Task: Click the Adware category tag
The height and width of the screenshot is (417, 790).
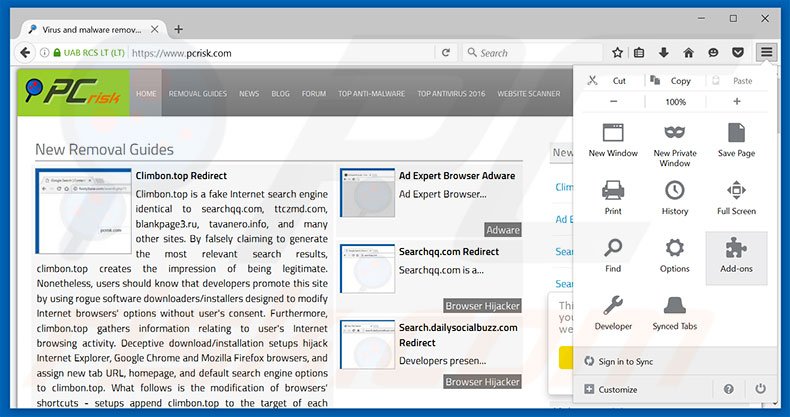Action: click(503, 230)
